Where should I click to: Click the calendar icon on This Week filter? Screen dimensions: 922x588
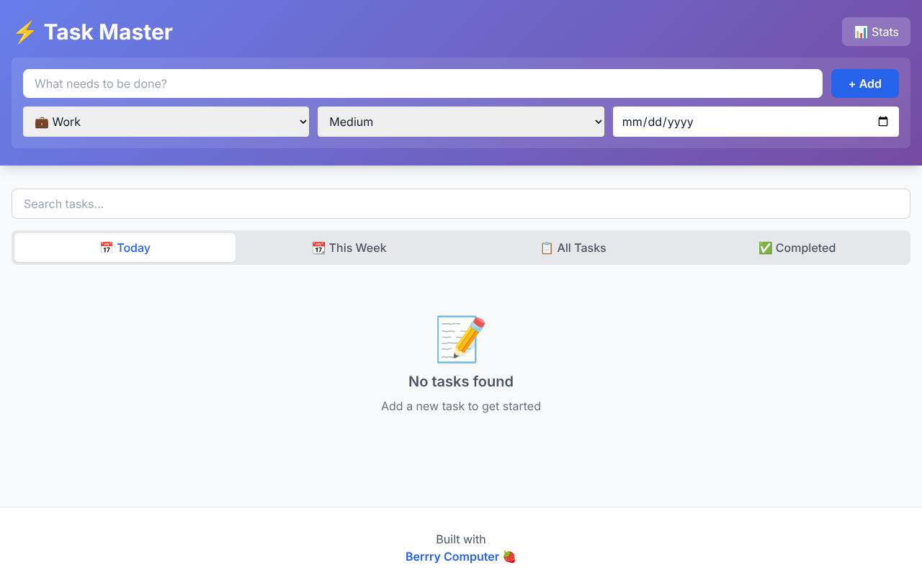coord(318,248)
